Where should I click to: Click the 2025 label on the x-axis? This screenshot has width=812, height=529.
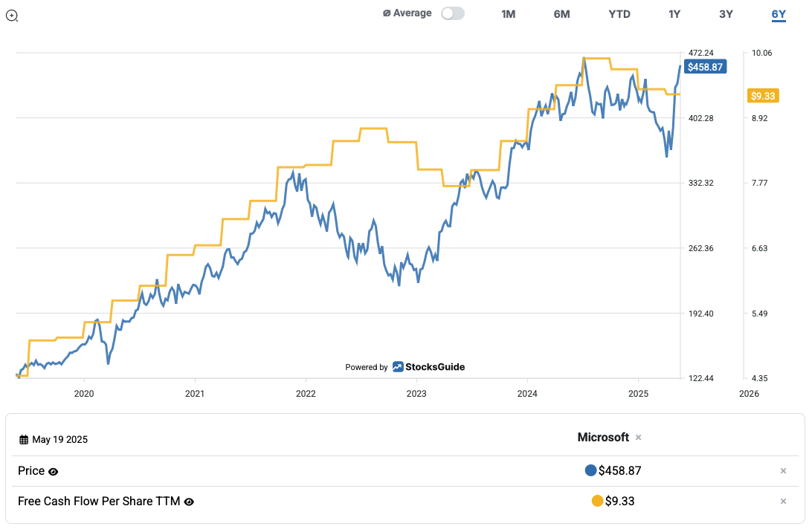click(x=638, y=393)
